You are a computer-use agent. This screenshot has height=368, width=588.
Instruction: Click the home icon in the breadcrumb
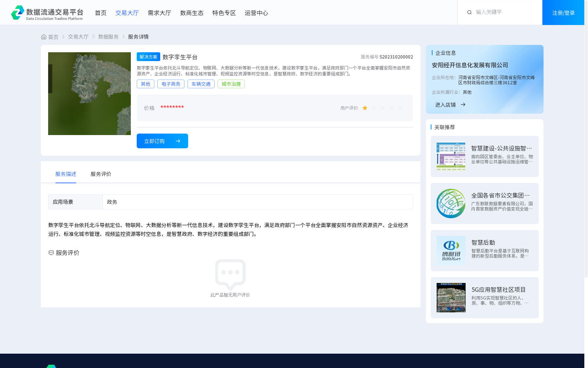[44, 37]
